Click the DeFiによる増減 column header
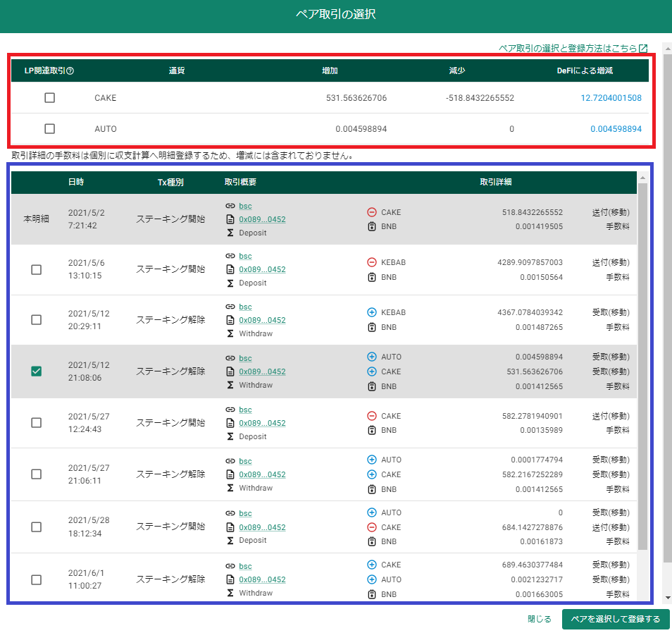 tap(585, 70)
